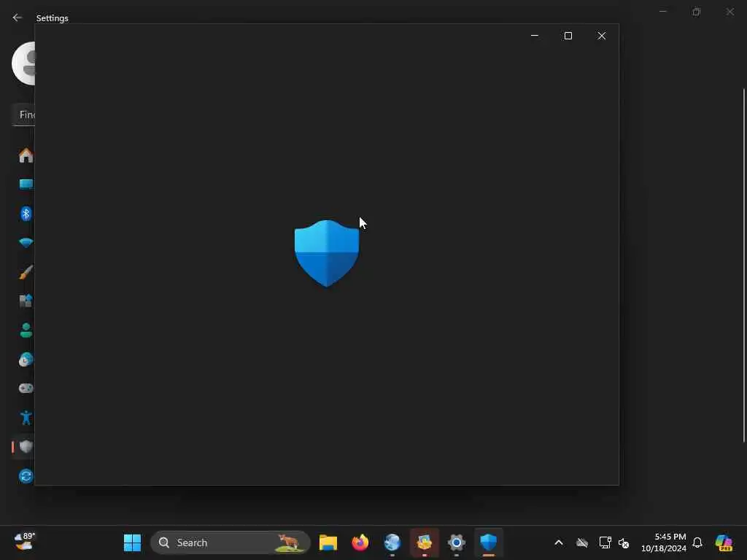Click the taskbar Search box
This screenshot has height=560, width=747.
click(231, 542)
